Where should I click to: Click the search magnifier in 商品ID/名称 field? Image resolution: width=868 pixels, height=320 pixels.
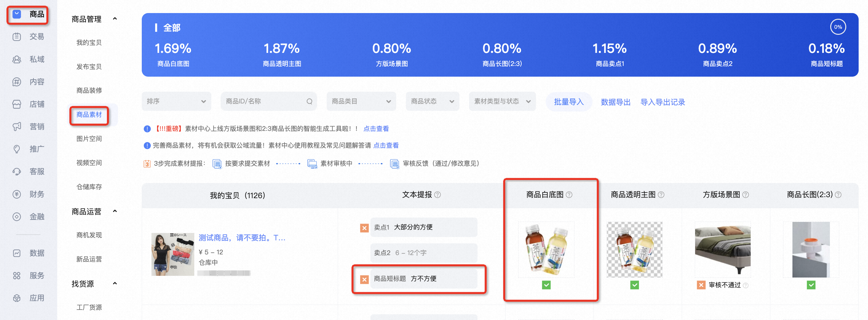click(309, 101)
